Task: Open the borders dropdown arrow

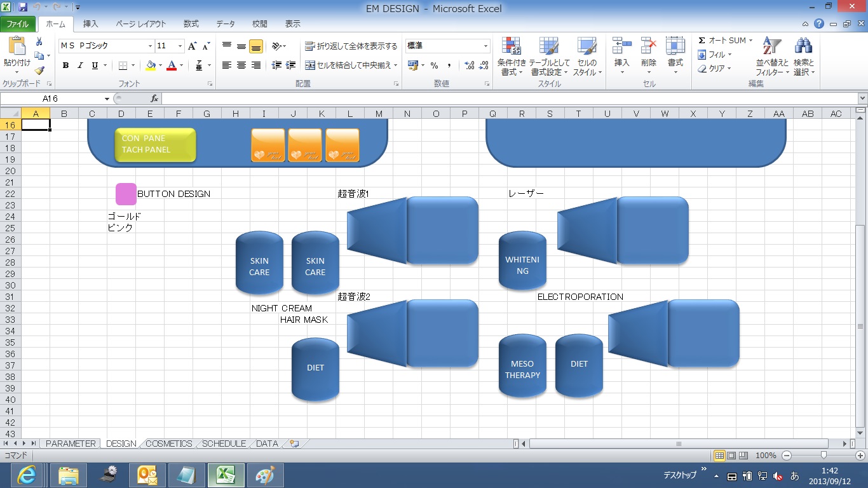Action: point(133,65)
